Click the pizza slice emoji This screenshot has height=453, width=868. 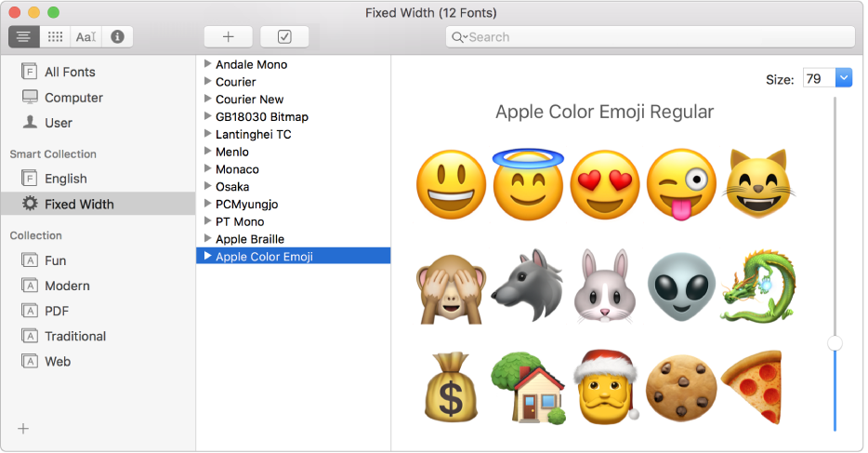(753, 387)
